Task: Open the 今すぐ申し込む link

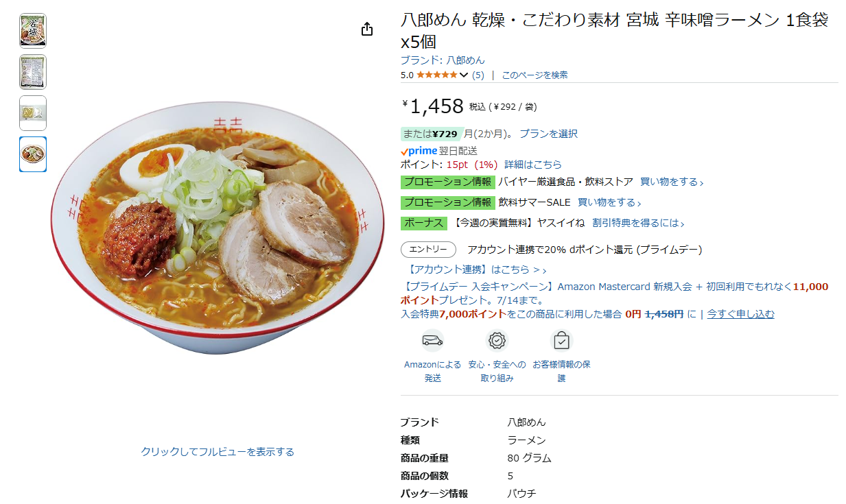Action: 741,314
